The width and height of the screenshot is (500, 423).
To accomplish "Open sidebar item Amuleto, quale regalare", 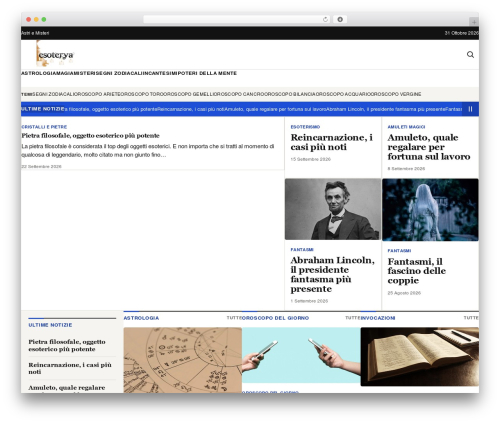I will click(x=67, y=388).
